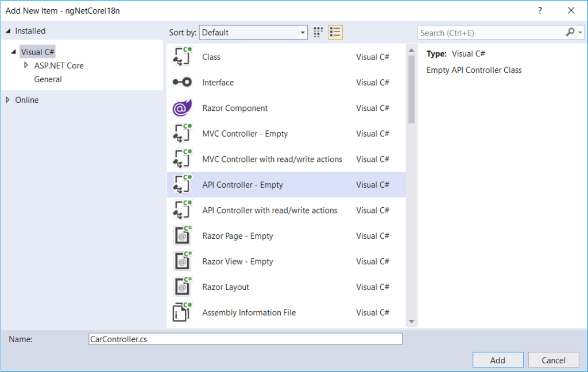The width and height of the screenshot is (588, 372).
Task: Collapse the Visual C# tree node
Action: point(14,52)
